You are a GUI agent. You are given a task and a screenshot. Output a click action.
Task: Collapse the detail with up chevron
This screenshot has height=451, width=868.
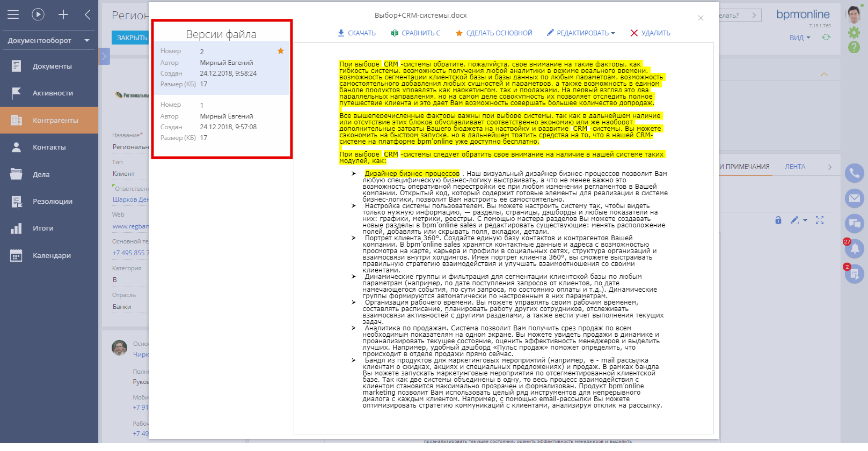[x=824, y=74]
